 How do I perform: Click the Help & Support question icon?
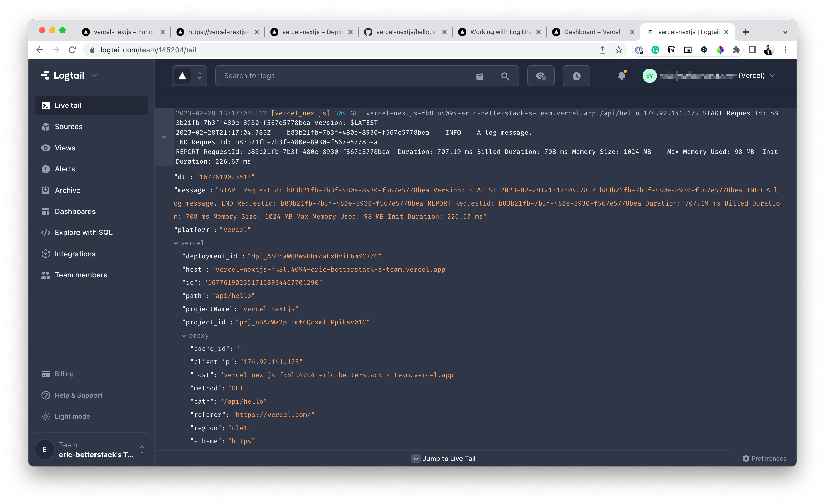coord(45,395)
